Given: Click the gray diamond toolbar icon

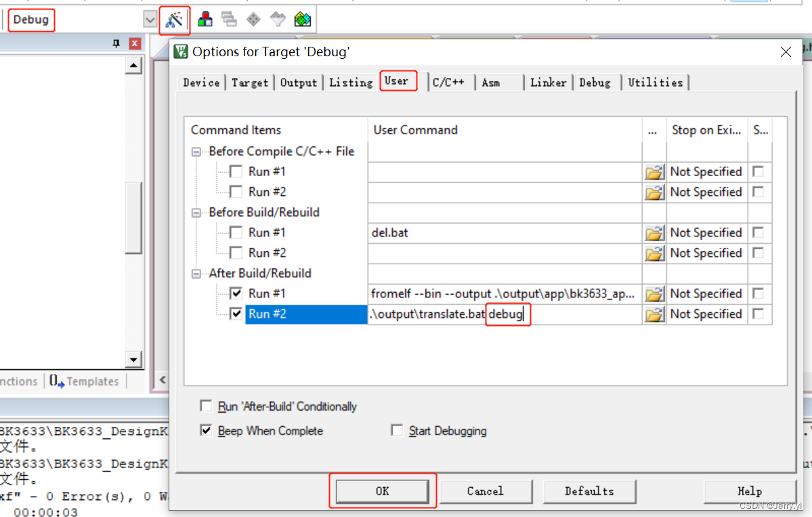Looking at the screenshot, I should (253, 20).
